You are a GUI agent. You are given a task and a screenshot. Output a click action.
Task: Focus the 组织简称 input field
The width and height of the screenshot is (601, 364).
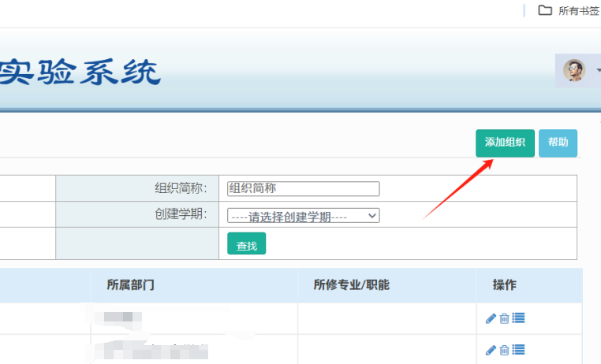[x=303, y=189]
